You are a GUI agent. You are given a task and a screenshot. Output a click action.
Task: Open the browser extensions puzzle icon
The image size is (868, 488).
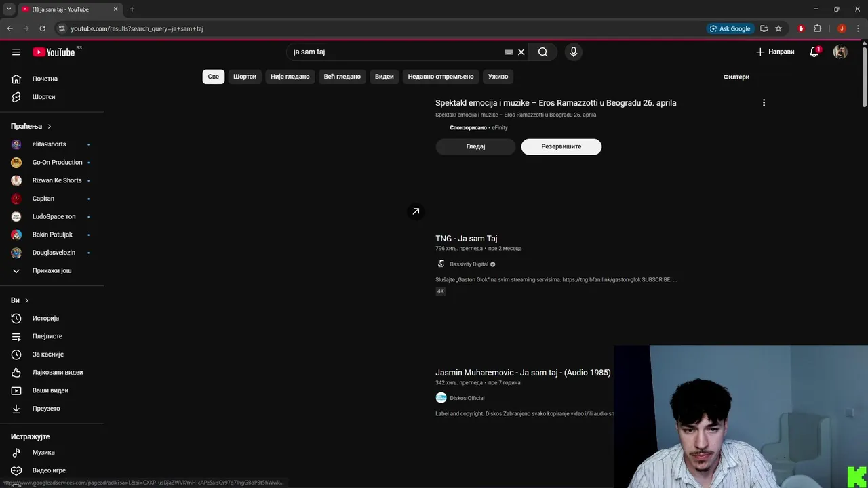pos(817,28)
